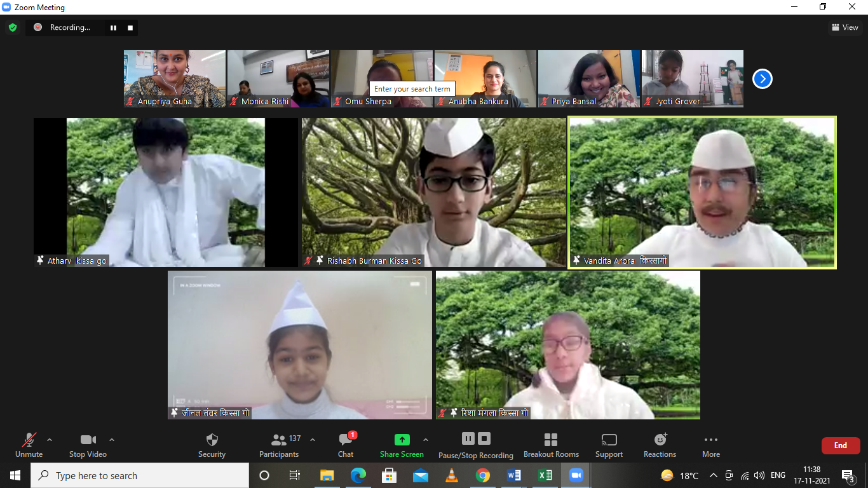Click the Support icon
The image size is (868, 488).
tap(609, 440)
